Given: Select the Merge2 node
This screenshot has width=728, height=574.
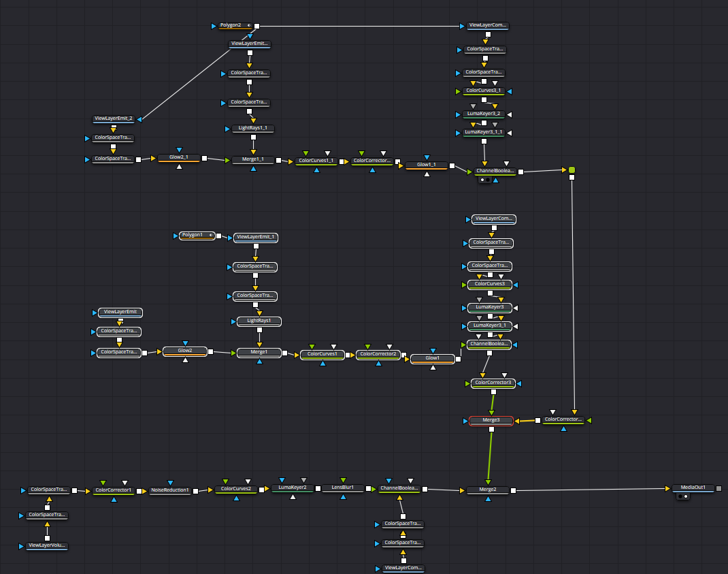Looking at the screenshot, I should tap(488, 490).
